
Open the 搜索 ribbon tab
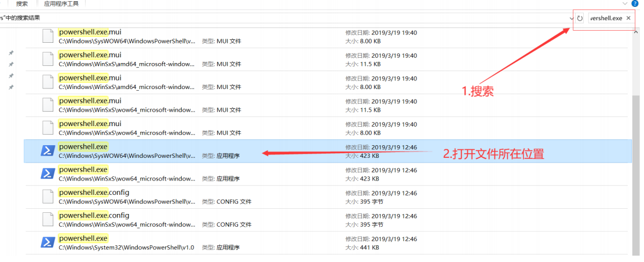pos(22,3)
